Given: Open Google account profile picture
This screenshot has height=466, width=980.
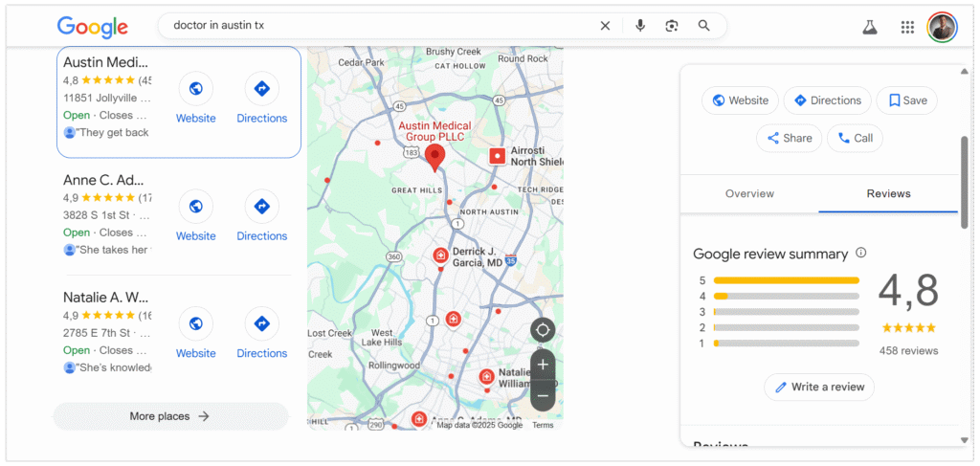Looking at the screenshot, I should tap(942, 27).
